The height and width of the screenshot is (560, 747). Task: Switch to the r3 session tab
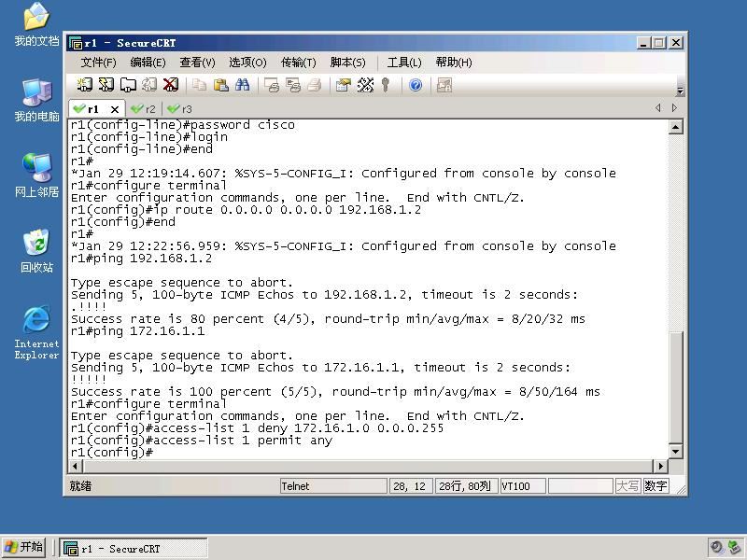click(x=180, y=109)
